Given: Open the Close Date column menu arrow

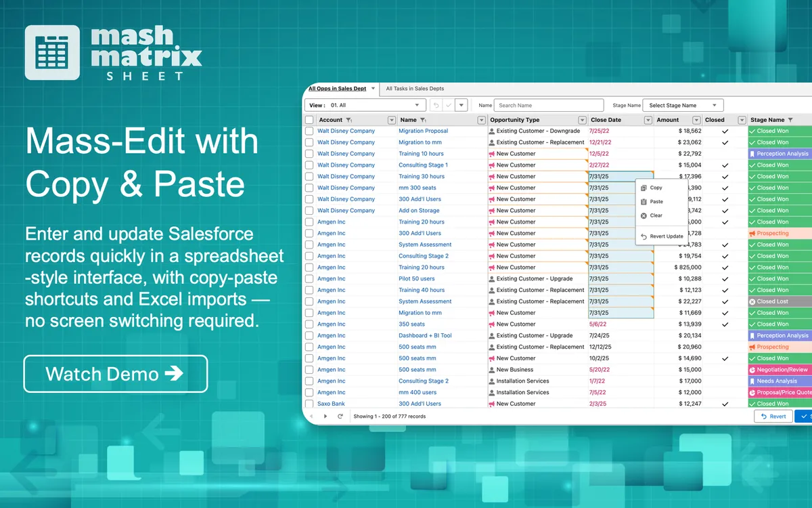Looking at the screenshot, I should click(x=648, y=120).
